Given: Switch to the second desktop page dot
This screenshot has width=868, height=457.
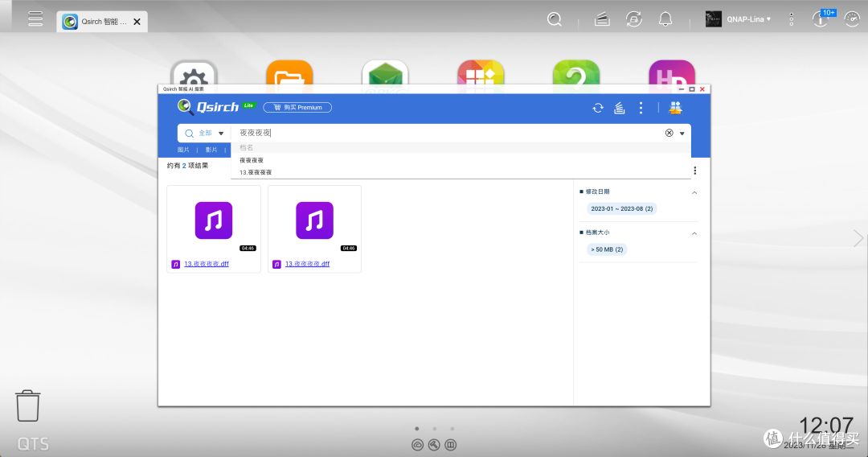Looking at the screenshot, I should pos(435,429).
